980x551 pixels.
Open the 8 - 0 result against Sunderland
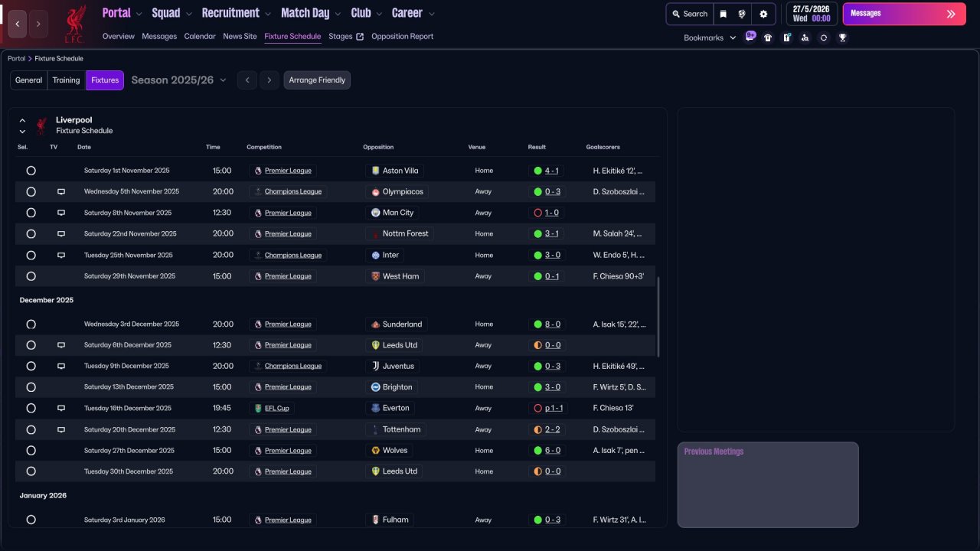pos(552,324)
